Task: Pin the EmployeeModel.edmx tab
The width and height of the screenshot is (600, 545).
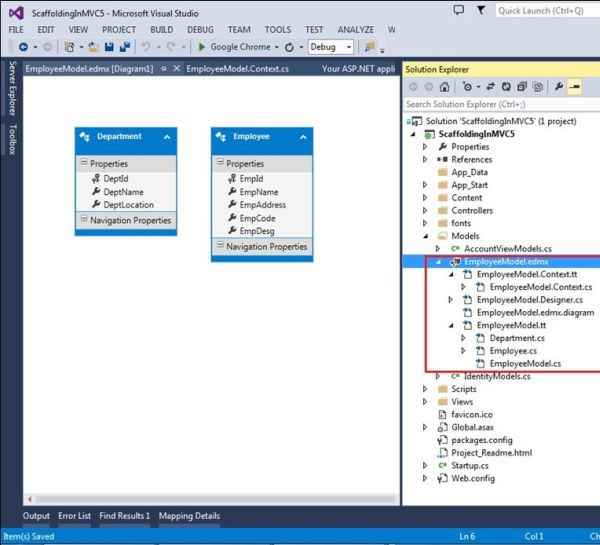Action: pyautogui.click(x=164, y=69)
